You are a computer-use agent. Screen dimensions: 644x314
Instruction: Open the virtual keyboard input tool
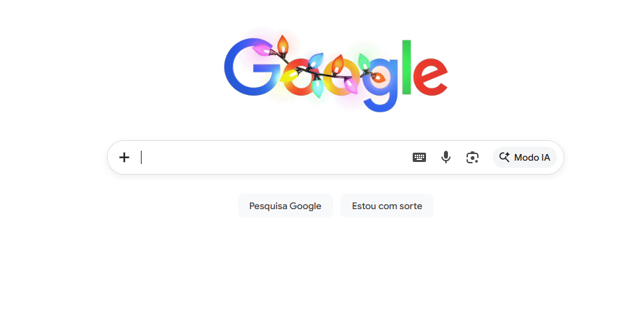pos(419,157)
